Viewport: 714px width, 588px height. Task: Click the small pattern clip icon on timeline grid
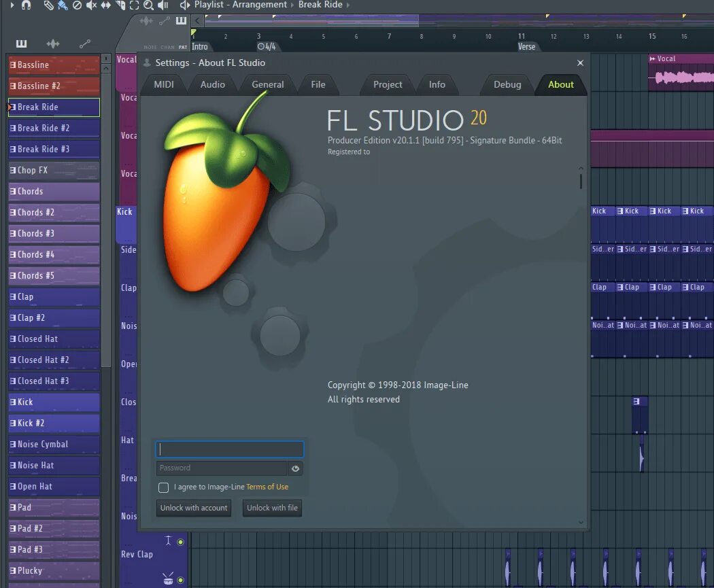636,402
